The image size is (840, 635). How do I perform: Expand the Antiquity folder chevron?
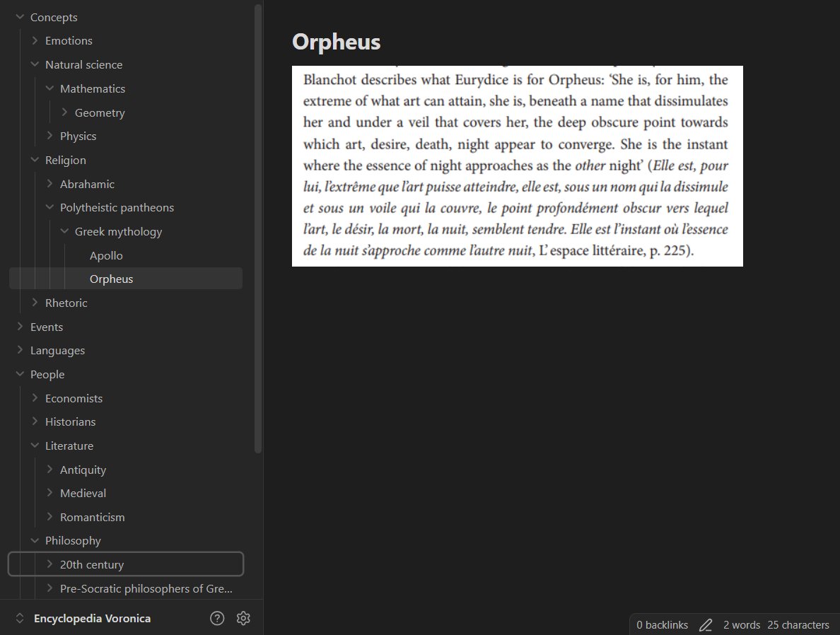click(x=49, y=470)
